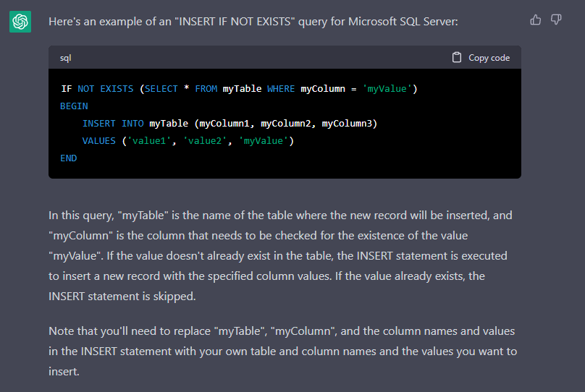Click the thumbs up icon
This screenshot has height=392, width=585.
point(535,20)
